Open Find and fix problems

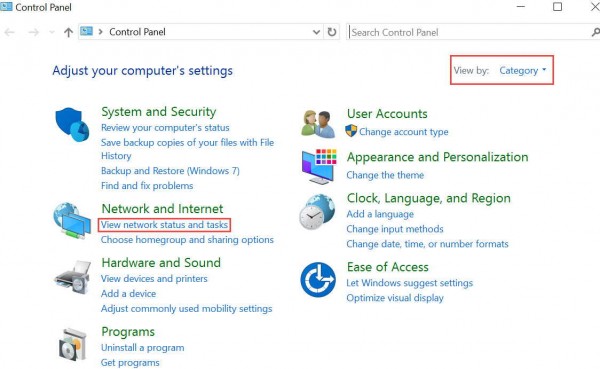coord(147,186)
